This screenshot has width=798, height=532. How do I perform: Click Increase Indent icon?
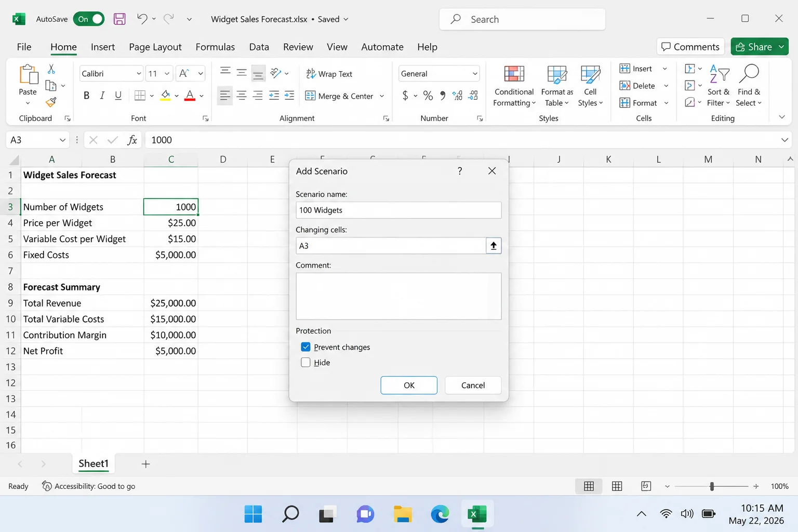289,96
